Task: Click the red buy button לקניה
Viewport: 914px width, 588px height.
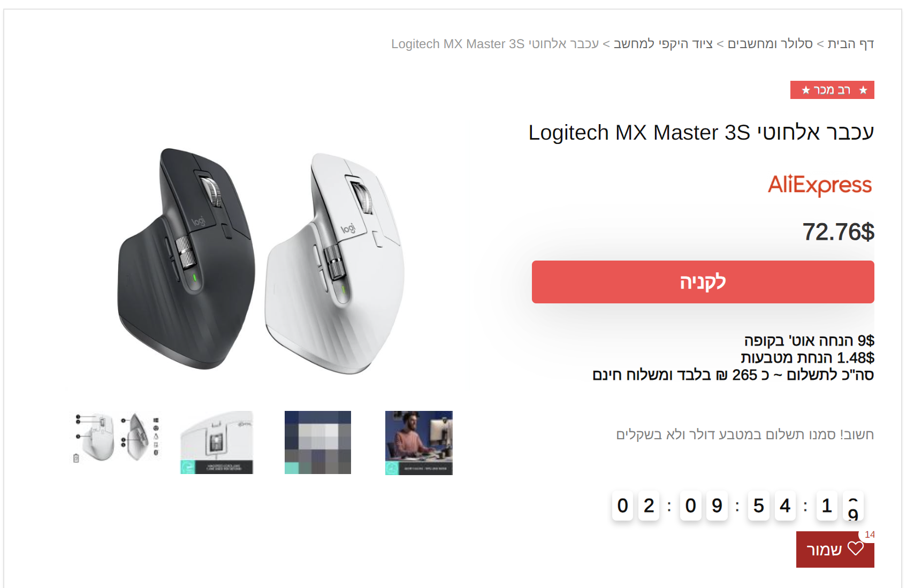Action: [703, 282]
